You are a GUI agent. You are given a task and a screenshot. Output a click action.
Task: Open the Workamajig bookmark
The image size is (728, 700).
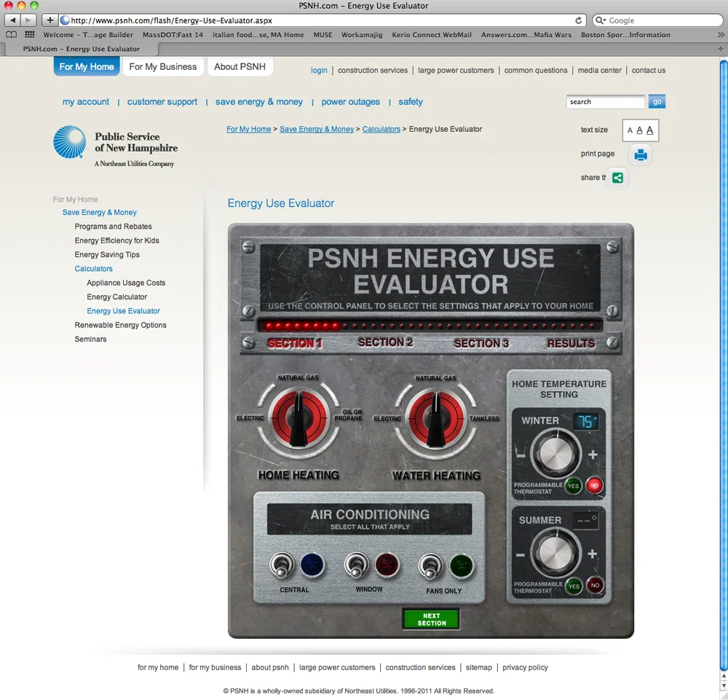(x=362, y=34)
